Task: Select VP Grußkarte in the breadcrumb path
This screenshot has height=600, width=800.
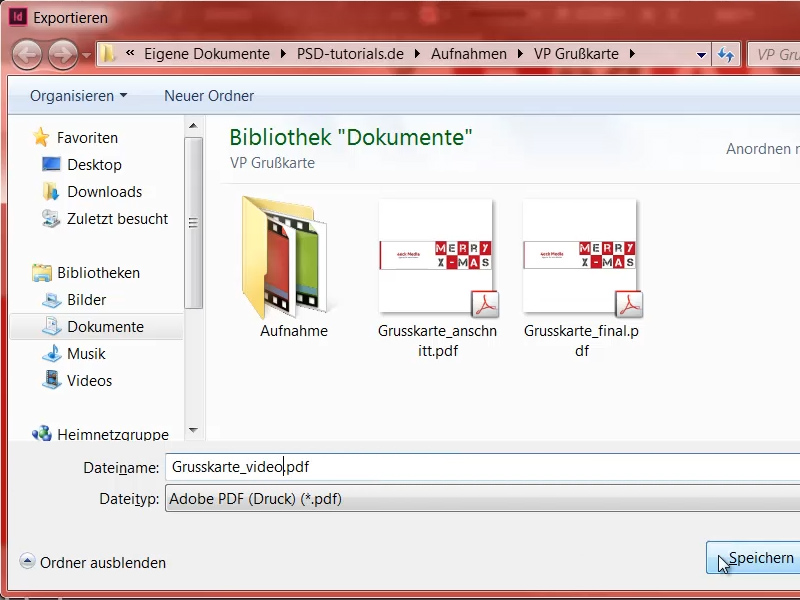Action: (576, 54)
